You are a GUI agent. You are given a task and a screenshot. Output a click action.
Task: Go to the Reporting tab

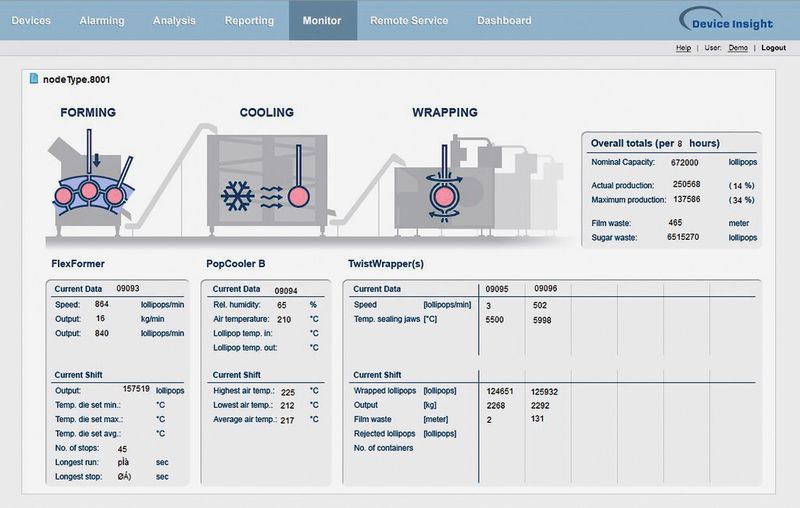tap(249, 20)
